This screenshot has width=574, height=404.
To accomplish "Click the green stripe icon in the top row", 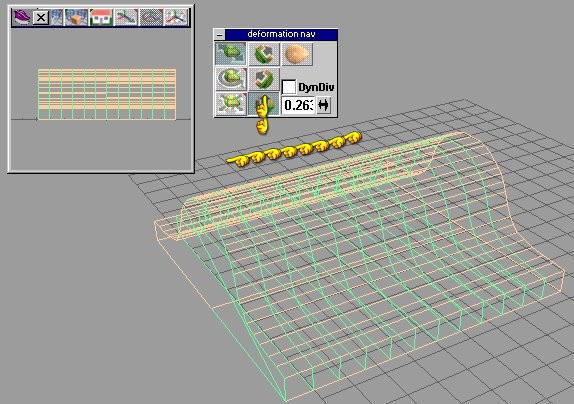I will pos(264,54).
